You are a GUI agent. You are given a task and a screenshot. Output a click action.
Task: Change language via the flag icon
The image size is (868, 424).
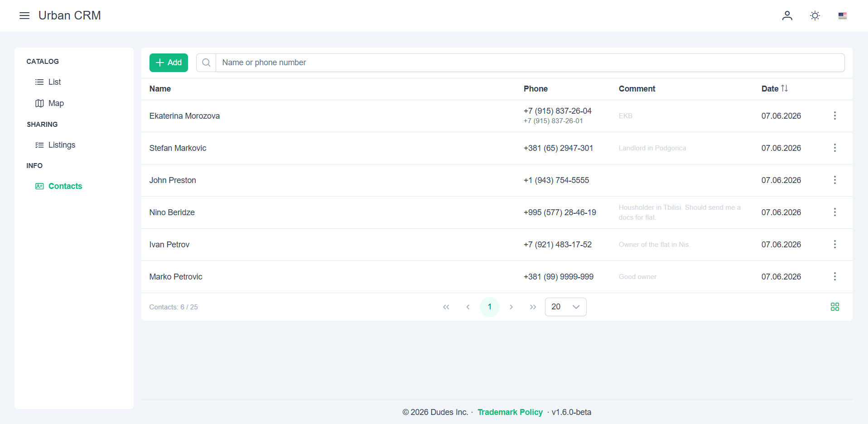pos(843,16)
